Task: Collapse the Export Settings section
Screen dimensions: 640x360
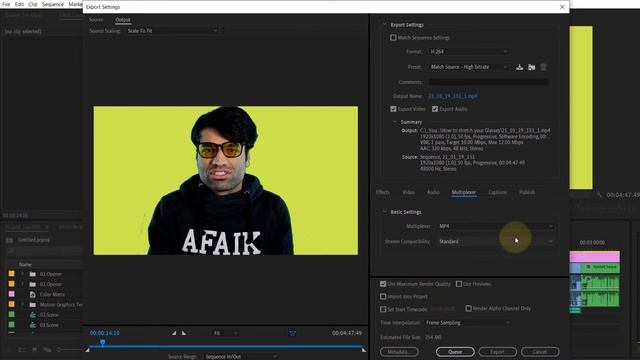Action: (384, 24)
